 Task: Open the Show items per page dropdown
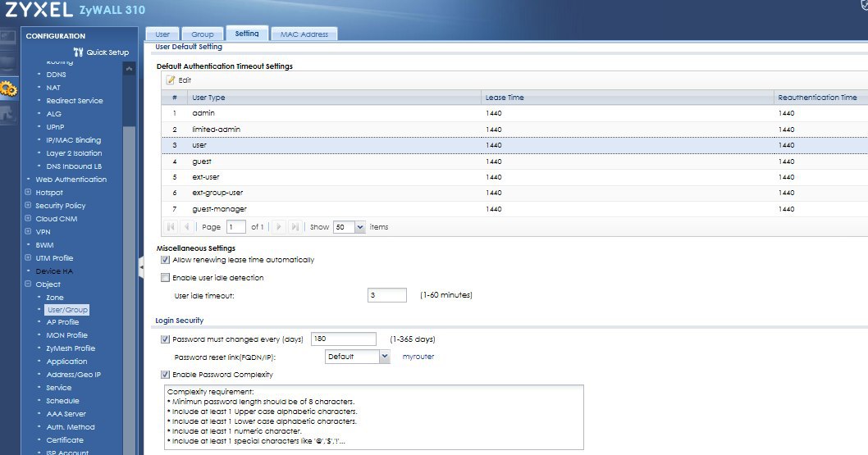point(359,227)
